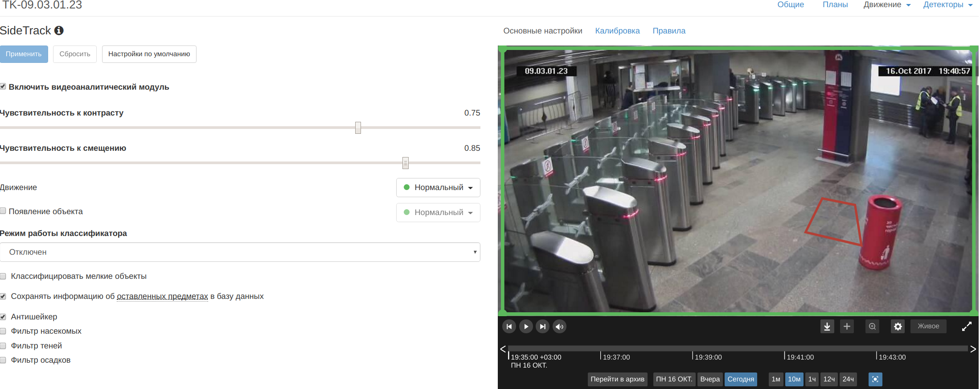Image resolution: width=980 pixels, height=389 pixels.
Task: Move timeline right with arrow
Action: point(973,349)
